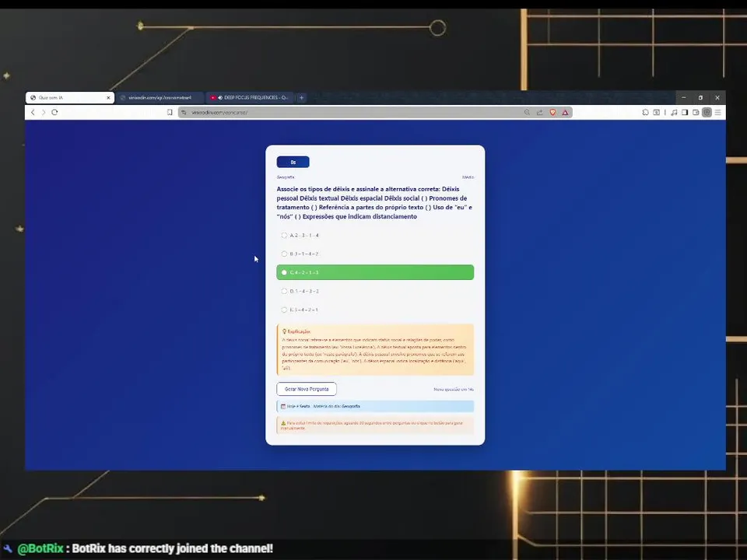Minimize the browser window

pos(684,98)
